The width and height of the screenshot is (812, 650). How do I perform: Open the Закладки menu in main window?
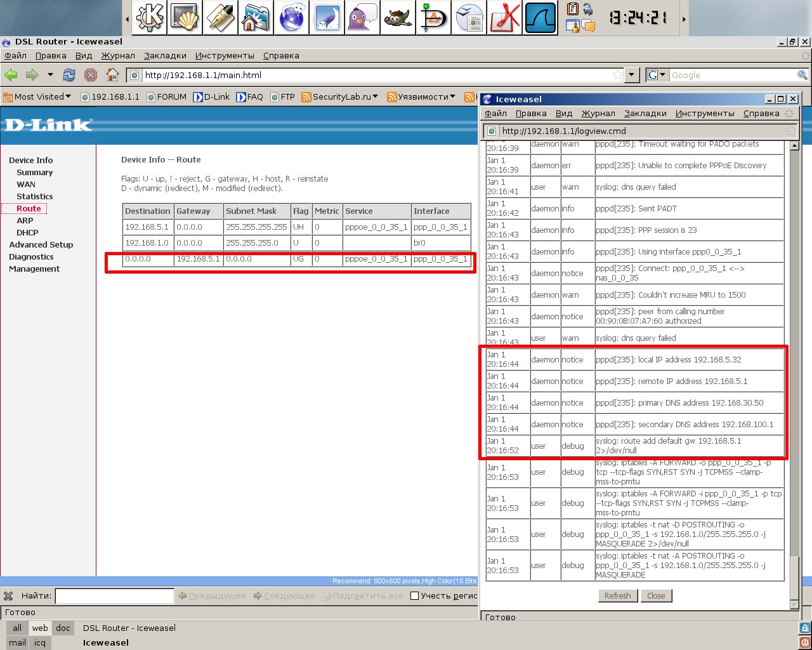click(x=165, y=56)
